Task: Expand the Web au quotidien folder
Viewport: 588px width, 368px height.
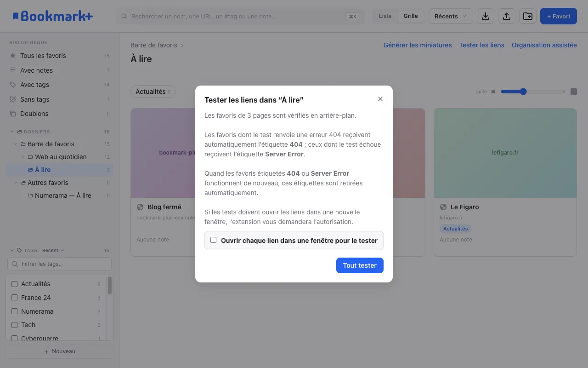Action: (23, 157)
